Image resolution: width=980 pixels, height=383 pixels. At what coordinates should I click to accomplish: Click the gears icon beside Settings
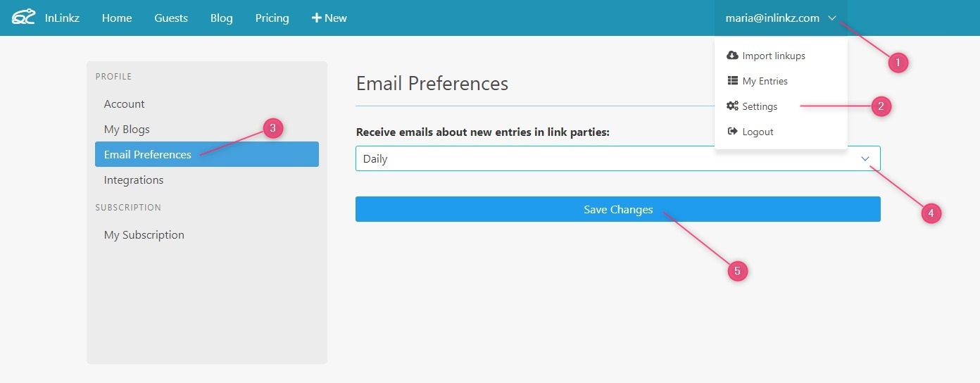pos(732,106)
